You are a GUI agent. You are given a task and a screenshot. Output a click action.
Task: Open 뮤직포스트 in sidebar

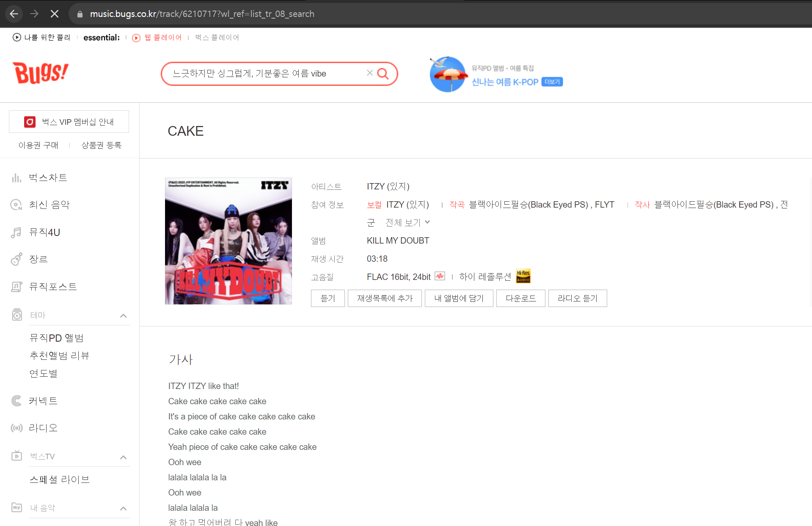pos(53,287)
